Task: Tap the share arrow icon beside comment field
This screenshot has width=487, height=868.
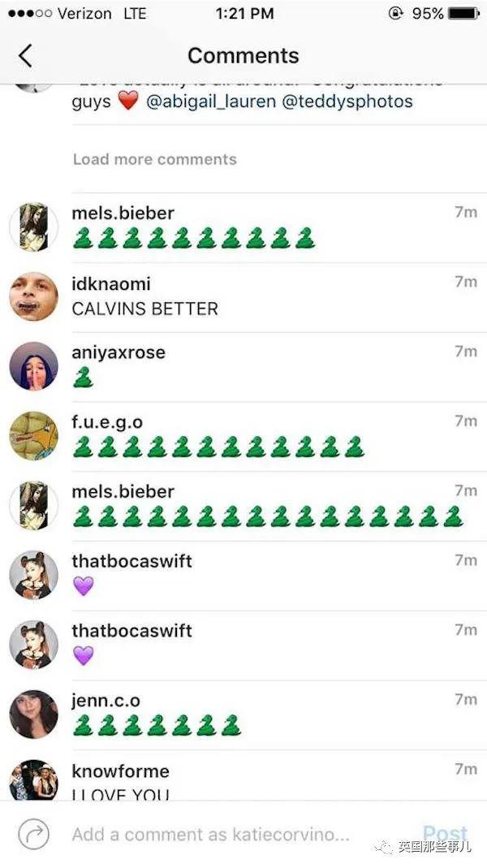Action: tap(34, 834)
